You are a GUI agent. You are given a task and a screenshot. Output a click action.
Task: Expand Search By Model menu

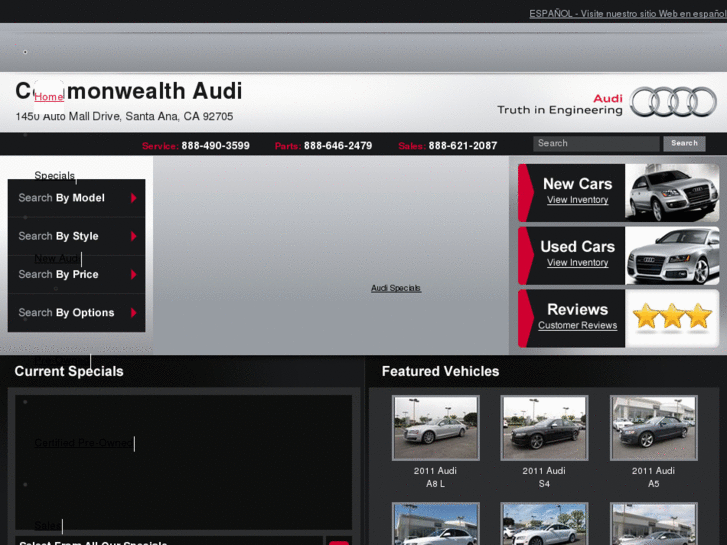pos(77,198)
